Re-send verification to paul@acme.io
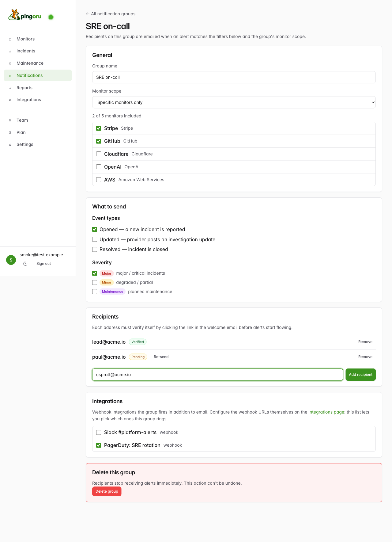The image size is (392, 542). (161, 357)
